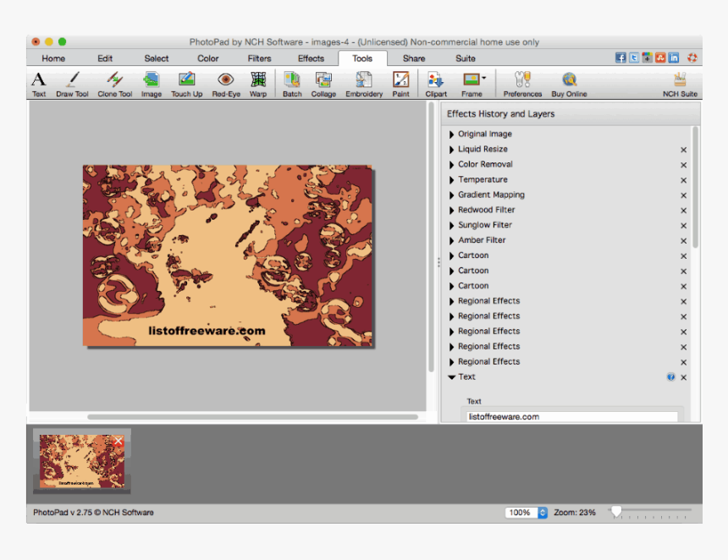Remove the Liquid Resize effect

click(683, 150)
